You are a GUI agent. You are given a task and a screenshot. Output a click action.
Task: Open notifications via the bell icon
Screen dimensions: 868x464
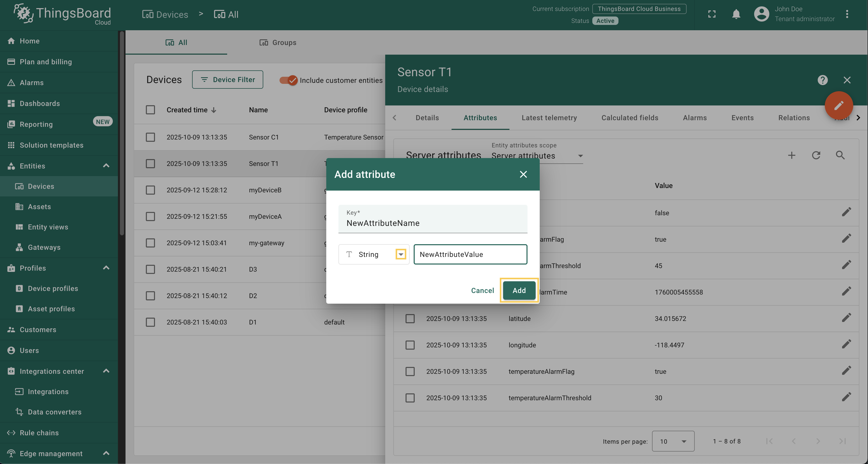pyautogui.click(x=736, y=14)
